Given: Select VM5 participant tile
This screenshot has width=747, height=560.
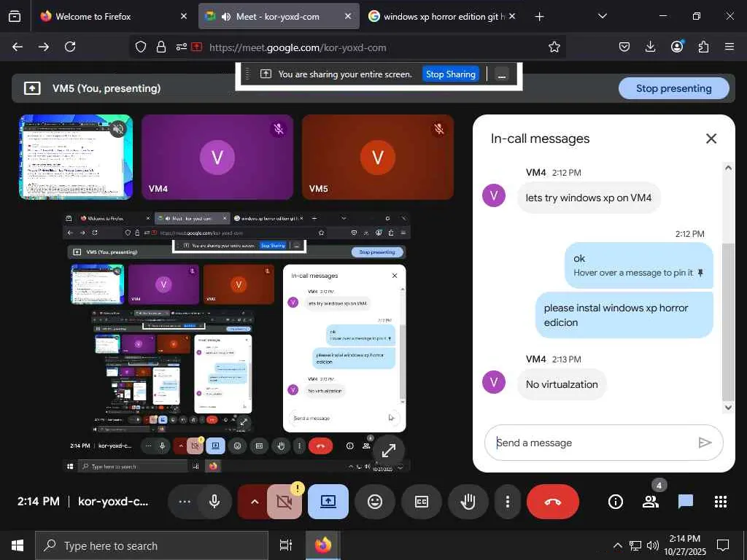Looking at the screenshot, I should 378,157.
